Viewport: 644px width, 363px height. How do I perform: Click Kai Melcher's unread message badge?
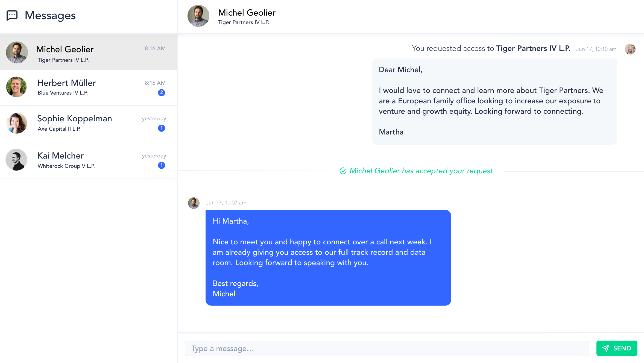(162, 165)
